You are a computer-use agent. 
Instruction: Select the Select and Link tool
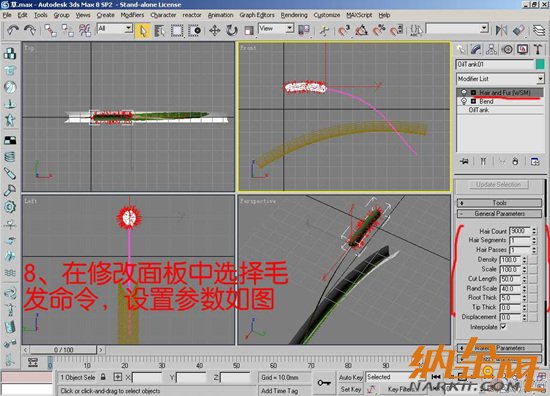(x=50, y=31)
